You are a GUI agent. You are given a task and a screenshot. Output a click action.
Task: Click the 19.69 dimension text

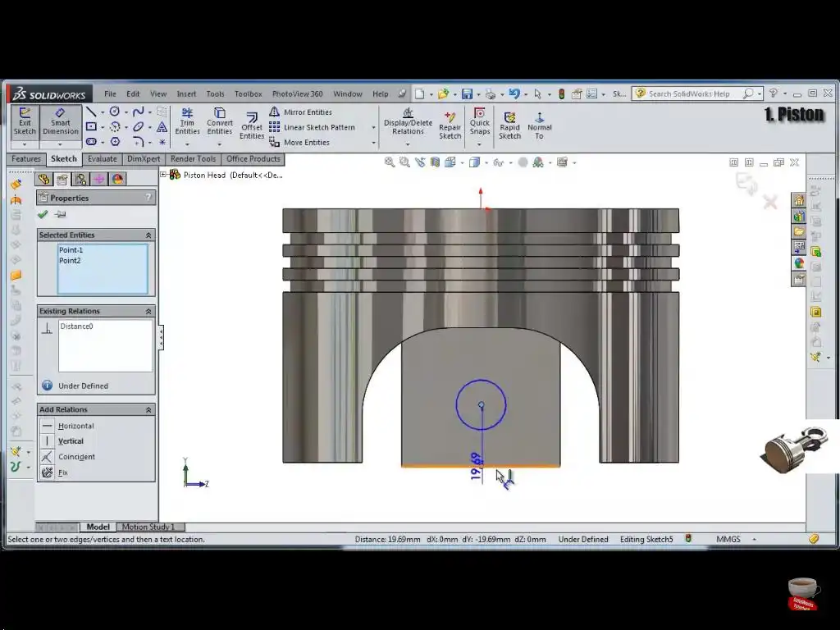(476, 467)
